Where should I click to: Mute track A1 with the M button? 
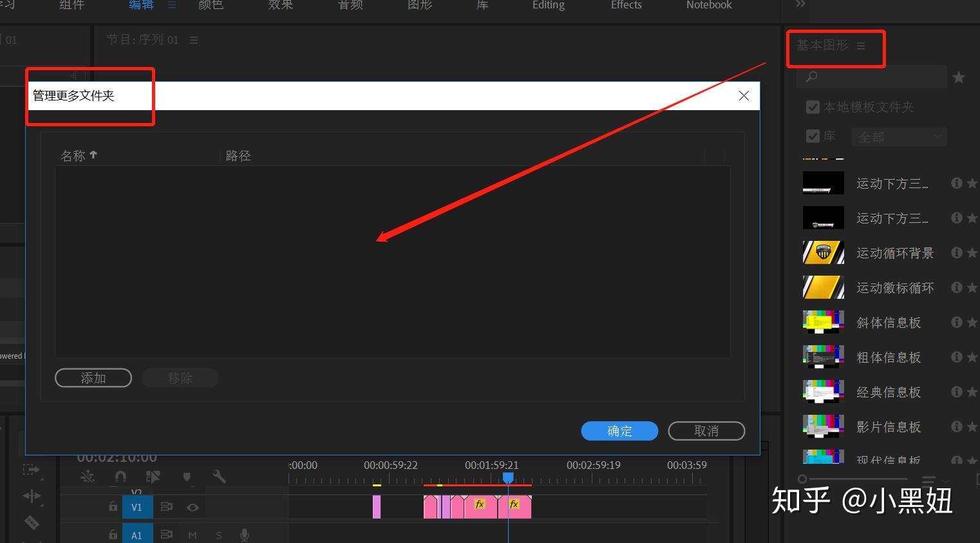click(193, 535)
